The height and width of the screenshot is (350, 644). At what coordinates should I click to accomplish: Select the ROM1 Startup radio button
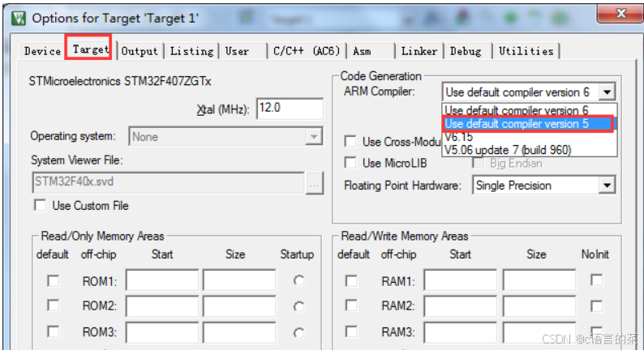[299, 280]
